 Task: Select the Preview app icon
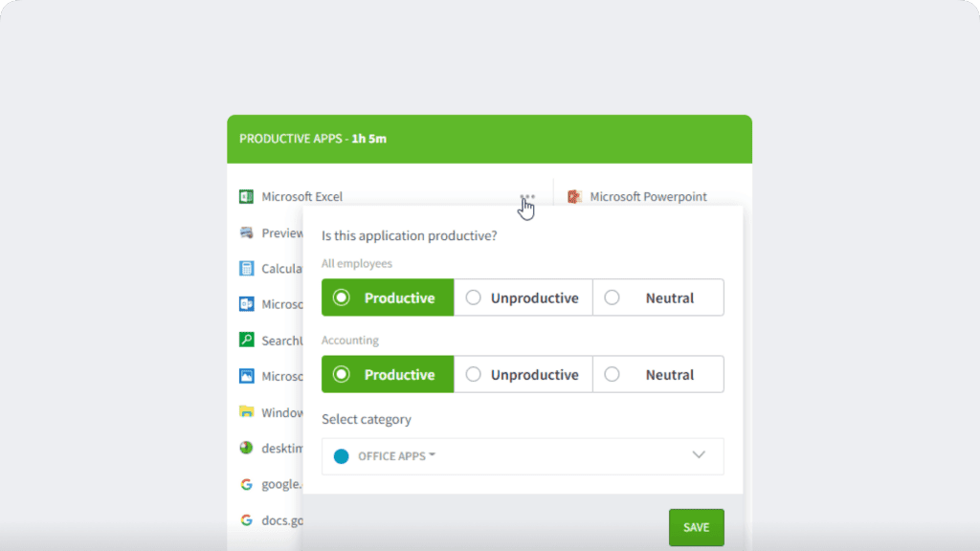pos(247,232)
